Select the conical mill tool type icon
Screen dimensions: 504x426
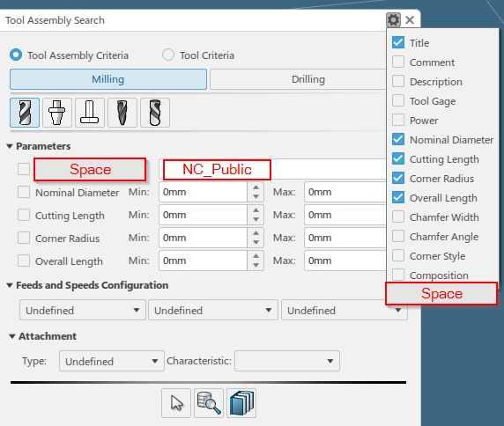[x=122, y=113]
